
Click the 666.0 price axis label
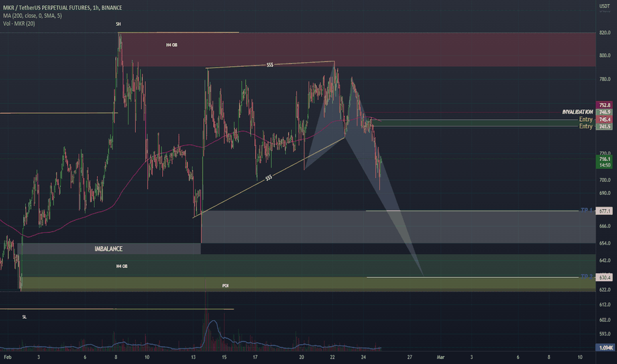pos(605,226)
